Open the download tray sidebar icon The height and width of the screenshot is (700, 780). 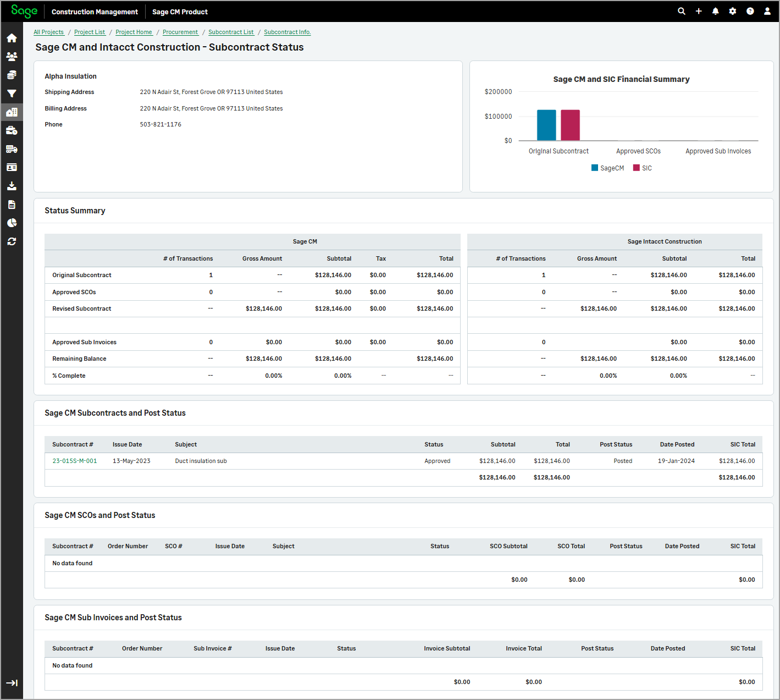pyautogui.click(x=12, y=186)
